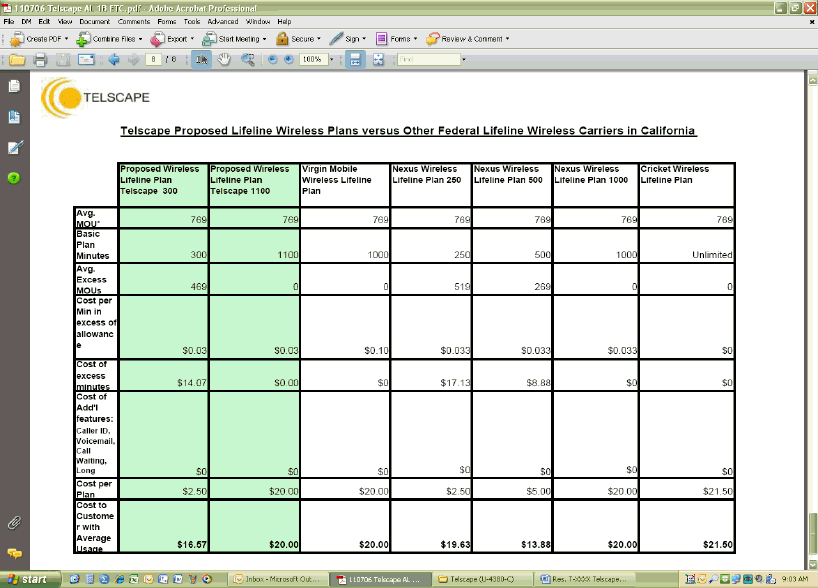The width and height of the screenshot is (818, 588).
Task: Open the Forms menu
Action: (x=166, y=22)
